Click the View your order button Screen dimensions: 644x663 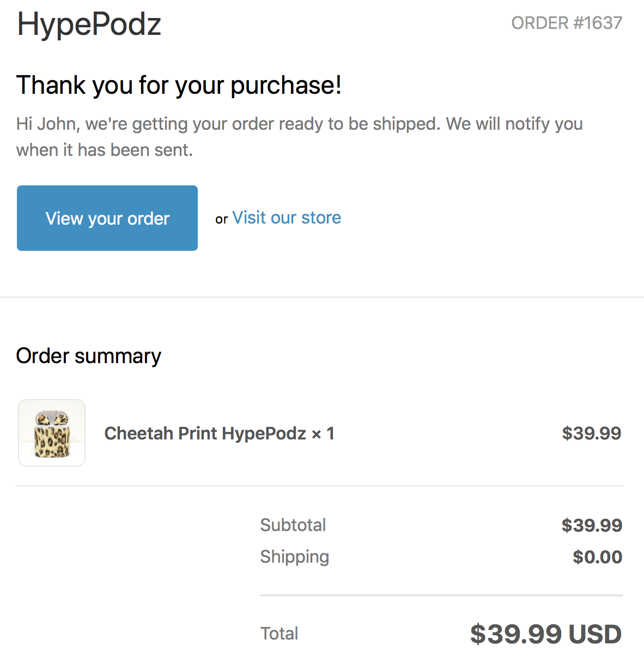(107, 218)
